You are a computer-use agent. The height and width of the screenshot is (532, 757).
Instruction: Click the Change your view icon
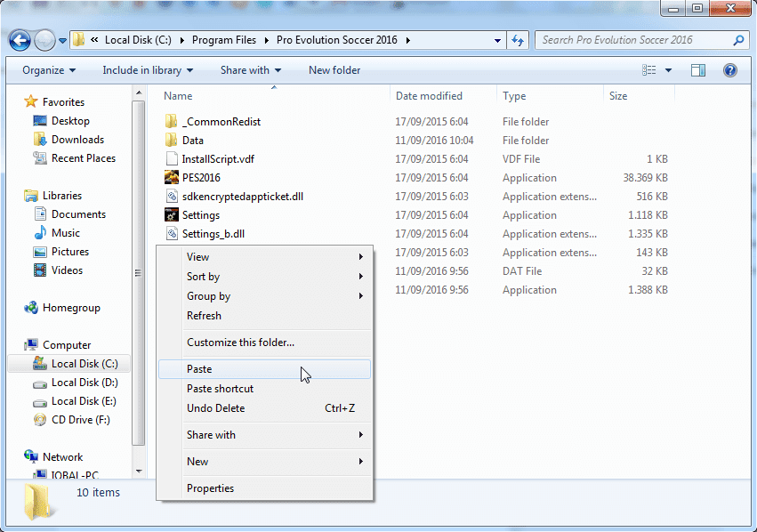[648, 70]
